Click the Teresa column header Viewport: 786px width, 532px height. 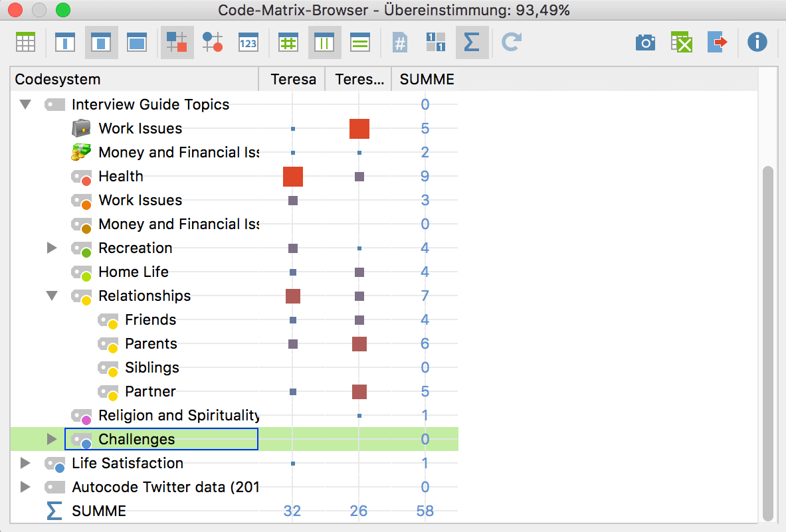click(292, 79)
